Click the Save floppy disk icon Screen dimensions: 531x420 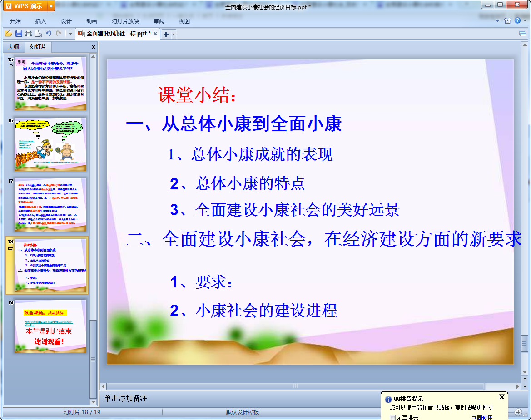pyautogui.click(x=19, y=34)
